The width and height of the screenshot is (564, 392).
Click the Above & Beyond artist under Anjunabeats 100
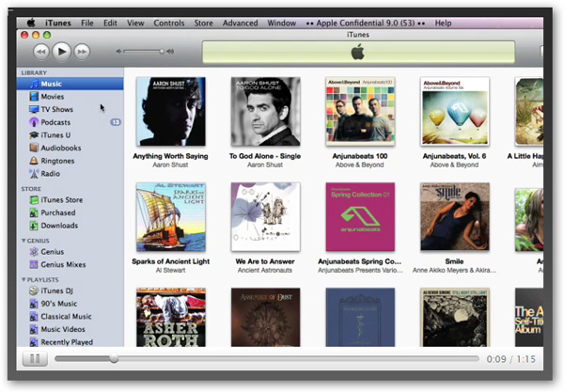pos(360,165)
